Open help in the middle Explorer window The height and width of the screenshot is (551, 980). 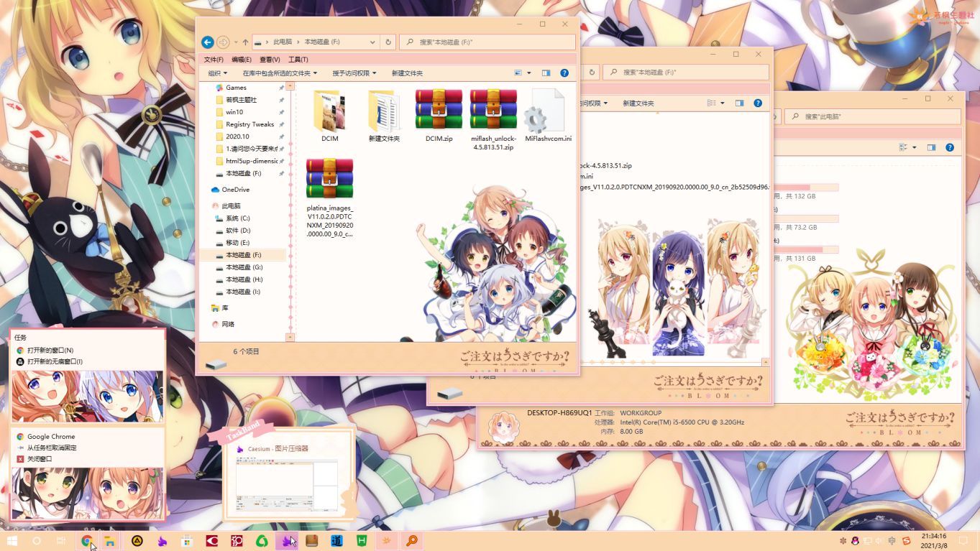click(758, 103)
